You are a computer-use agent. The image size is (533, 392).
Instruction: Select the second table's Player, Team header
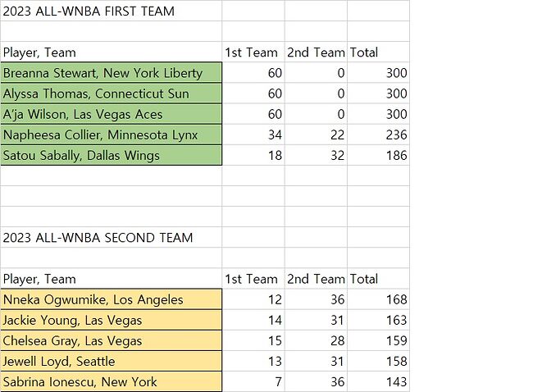point(111,279)
